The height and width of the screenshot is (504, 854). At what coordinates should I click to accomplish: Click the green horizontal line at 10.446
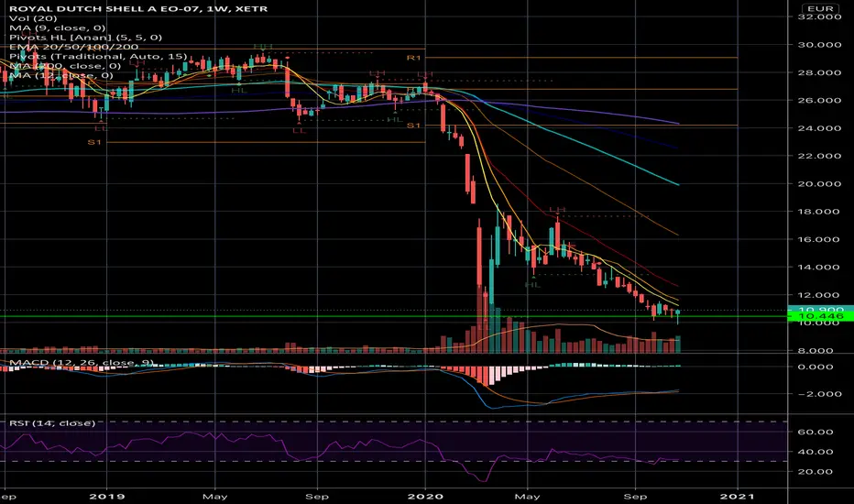[393, 316]
